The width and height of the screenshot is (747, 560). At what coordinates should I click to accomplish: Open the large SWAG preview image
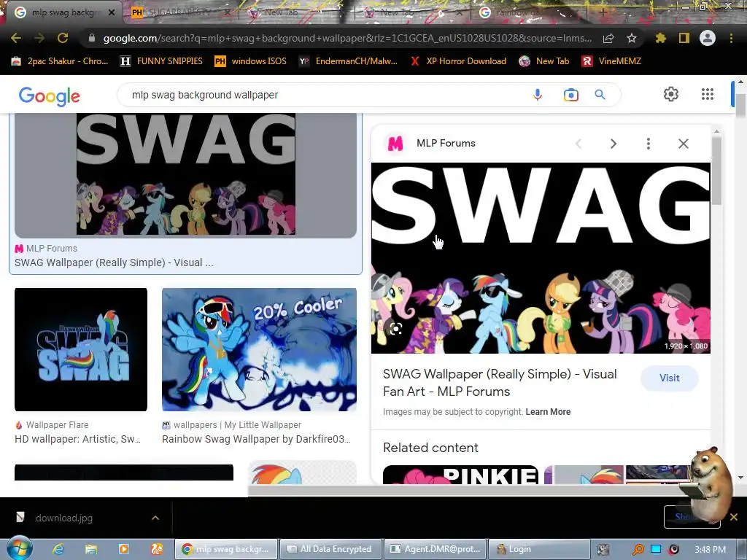pyautogui.click(x=541, y=258)
